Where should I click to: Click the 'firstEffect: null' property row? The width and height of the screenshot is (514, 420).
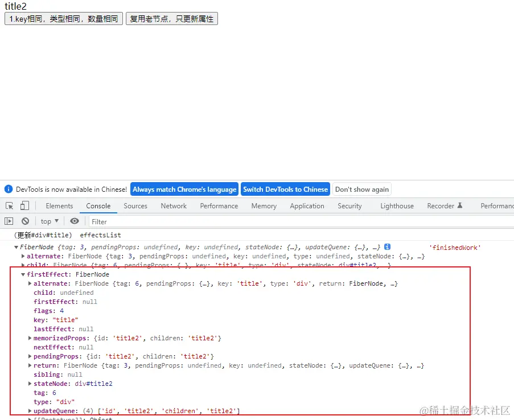pyautogui.click(x=65, y=302)
